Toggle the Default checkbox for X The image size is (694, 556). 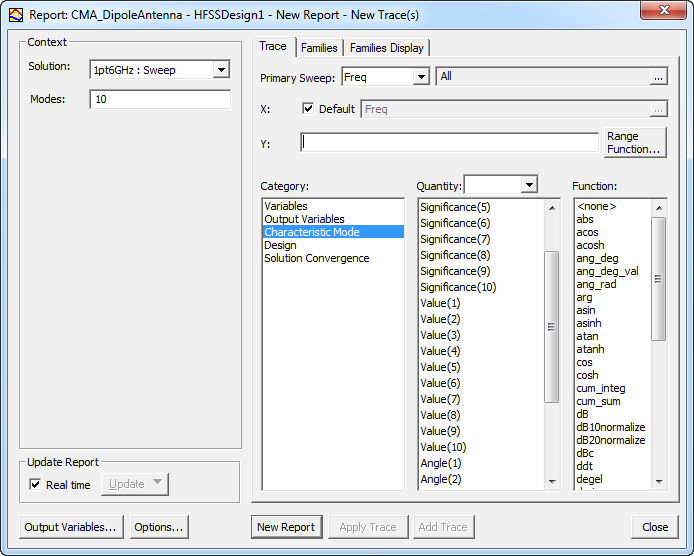click(x=309, y=109)
